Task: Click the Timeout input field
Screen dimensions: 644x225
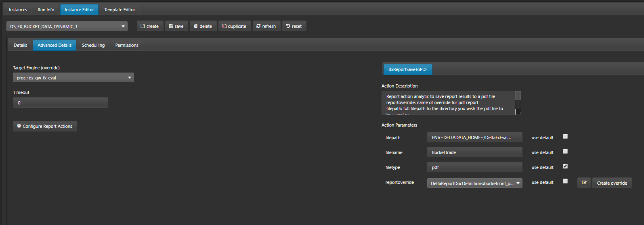Action: point(61,102)
